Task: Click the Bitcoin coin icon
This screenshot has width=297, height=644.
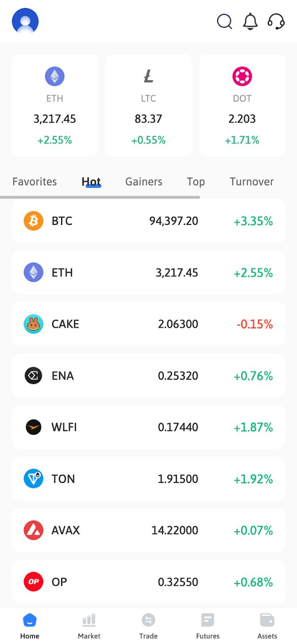Action: point(33,221)
